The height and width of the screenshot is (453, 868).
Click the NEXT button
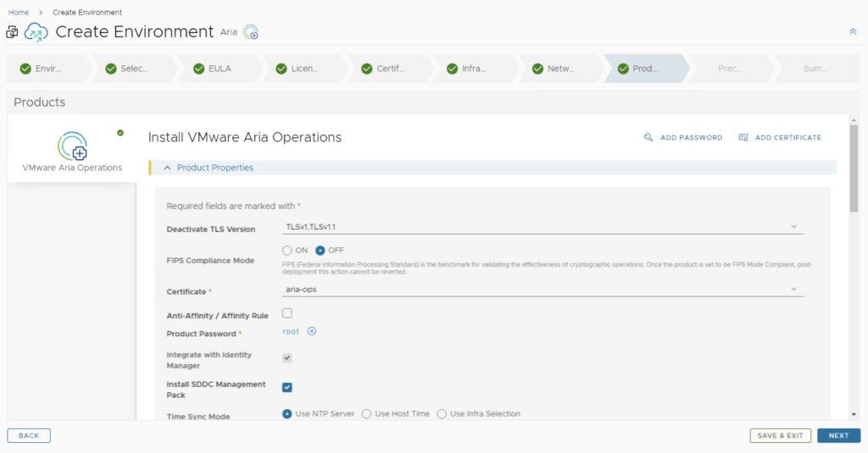point(838,435)
